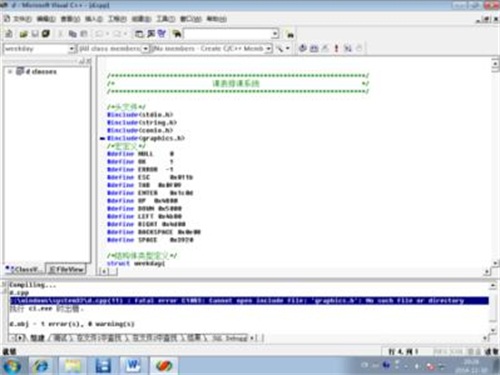Open the 帮助(H) Help menu
The height and width of the screenshot is (375, 500).
pyautogui.click(x=216, y=19)
